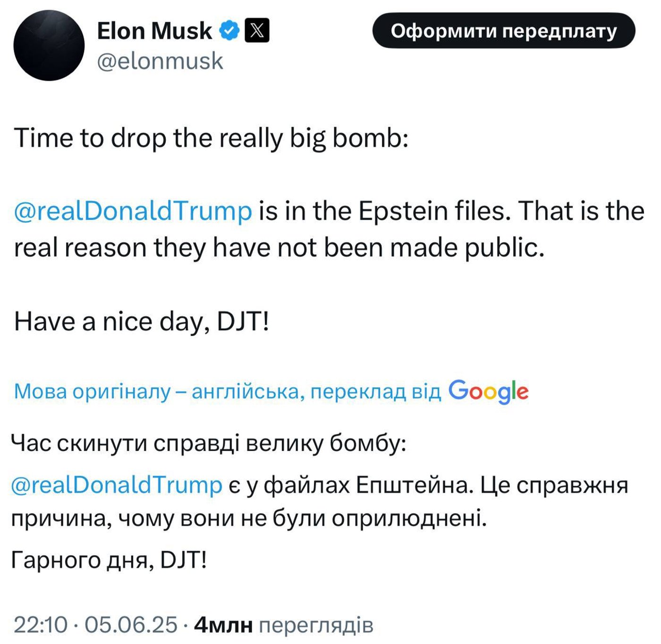Click the Google logo in the translation notice

(489, 391)
